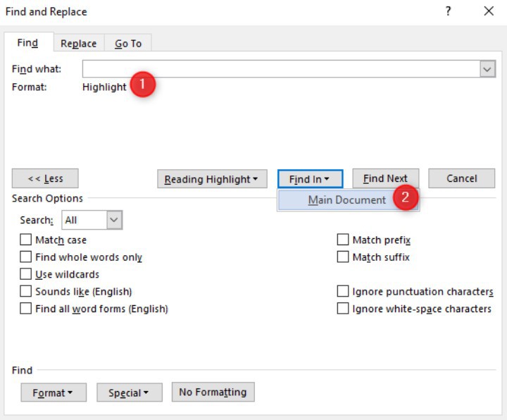507x420 pixels.
Task: Click the 'Highlight' format text
Action: click(x=104, y=87)
